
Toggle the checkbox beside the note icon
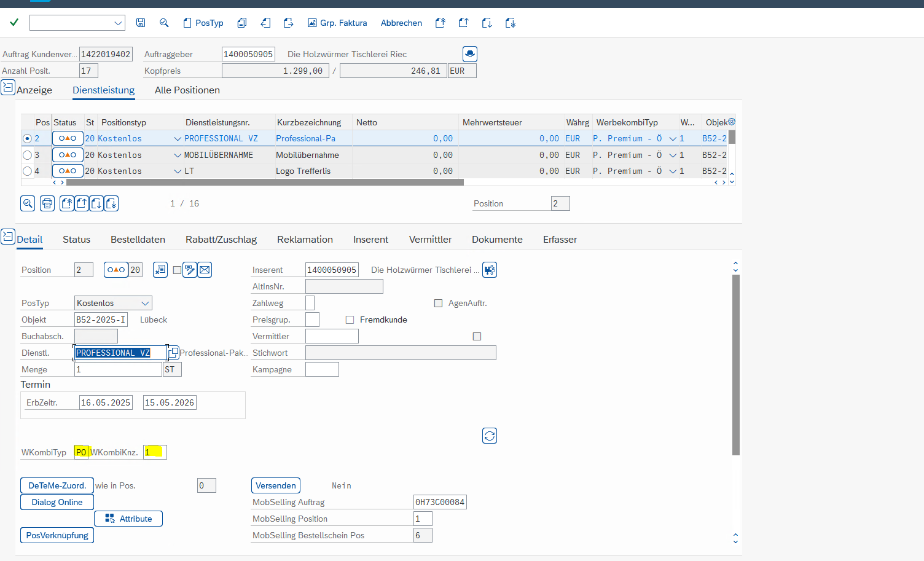point(177,270)
